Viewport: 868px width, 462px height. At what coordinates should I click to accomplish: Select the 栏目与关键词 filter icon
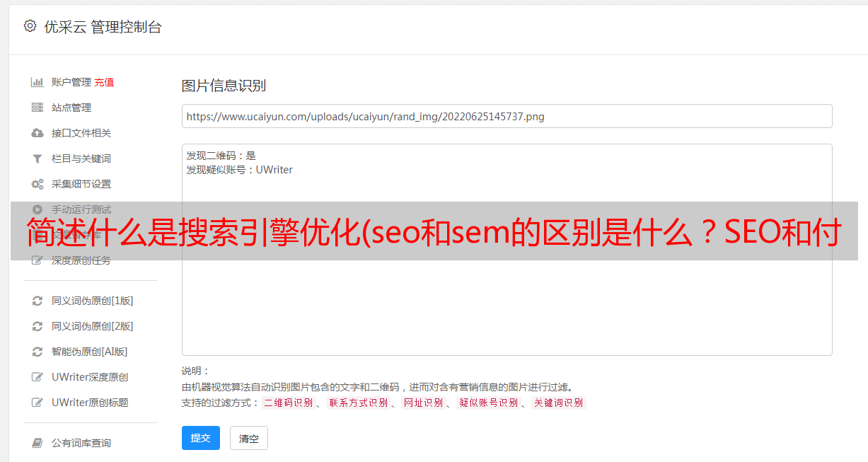click(x=37, y=158)
